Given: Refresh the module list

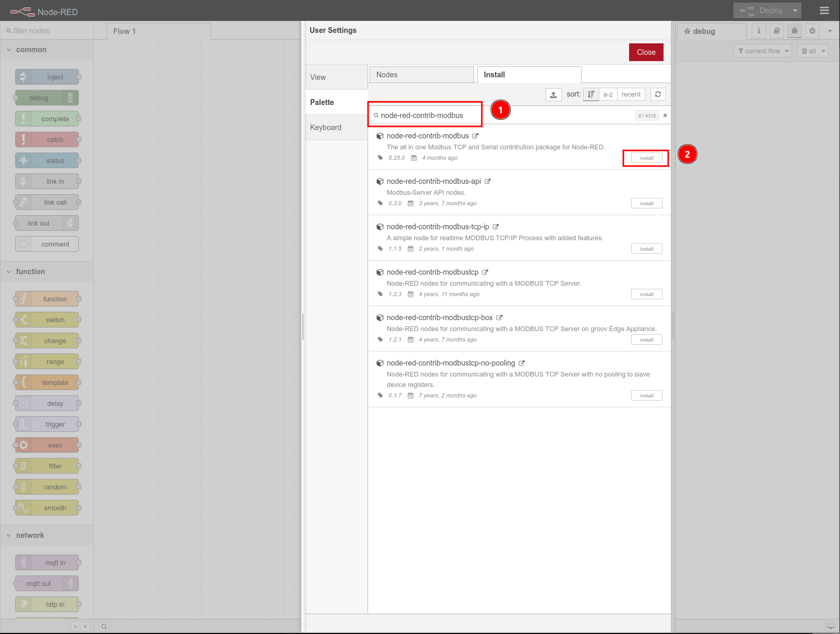Looking at the screenshot, I should click(x=658, y=95).
